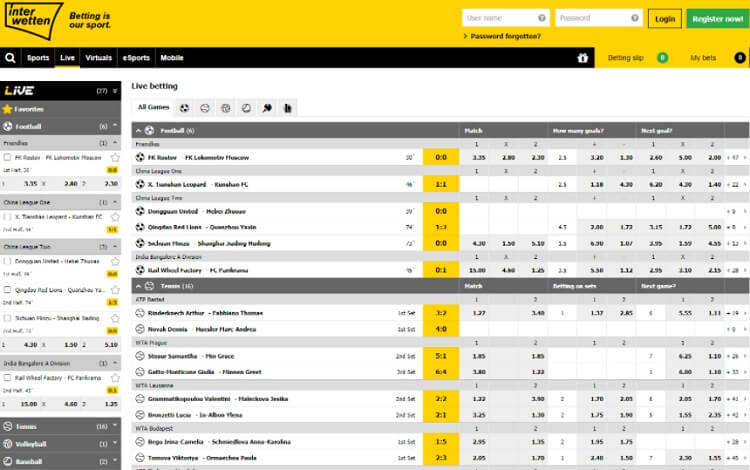
Task: Open the eSports nav tab
Action: pyautogui.click(x=136, y=58)
